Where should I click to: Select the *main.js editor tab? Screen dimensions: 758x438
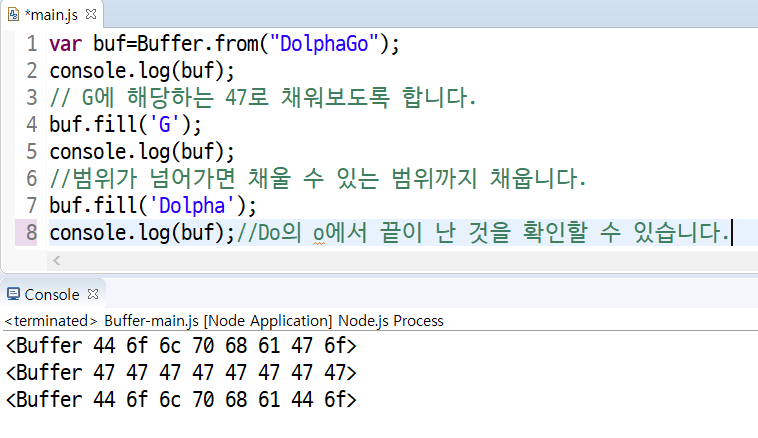51,15
